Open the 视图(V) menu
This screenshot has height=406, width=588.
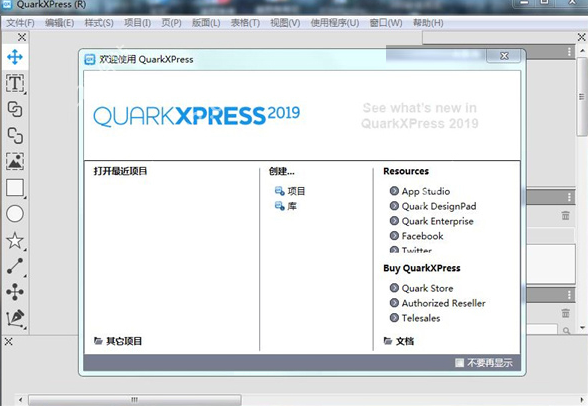point(285,23)
